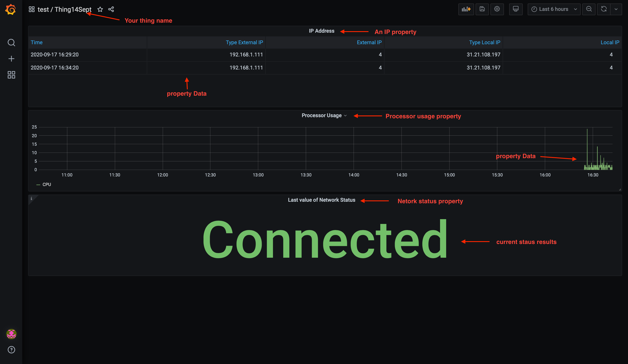Click the add/plus icon in sidebar
The height and width of the screenshot is (364, 628).
click(11, 59)
